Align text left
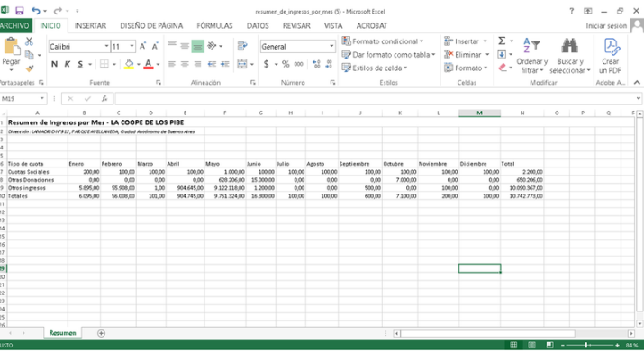The width and height of the screenshot is (644, 352). pos(172,64)
